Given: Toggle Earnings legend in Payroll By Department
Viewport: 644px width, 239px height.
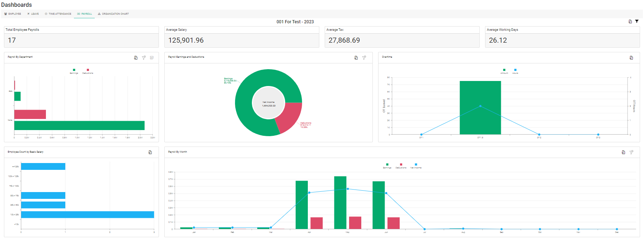Looking at the screenshot, I should tap(74, 71).
